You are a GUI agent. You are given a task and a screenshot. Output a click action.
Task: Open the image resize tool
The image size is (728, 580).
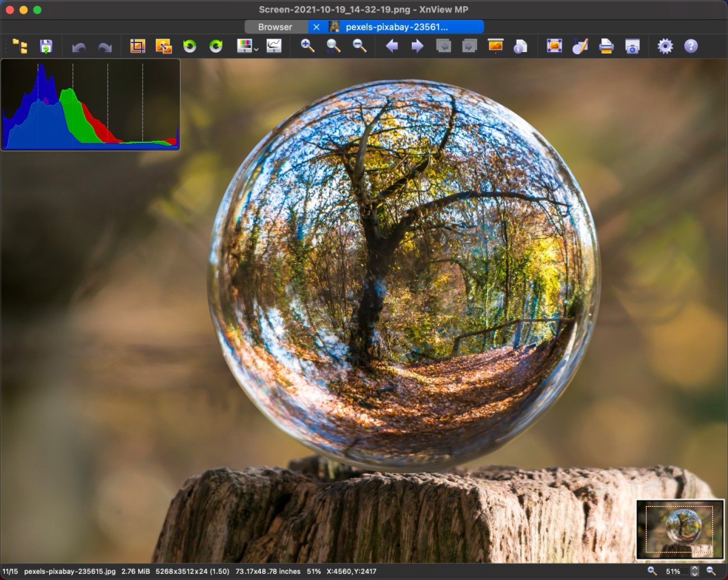click(163, 46)
